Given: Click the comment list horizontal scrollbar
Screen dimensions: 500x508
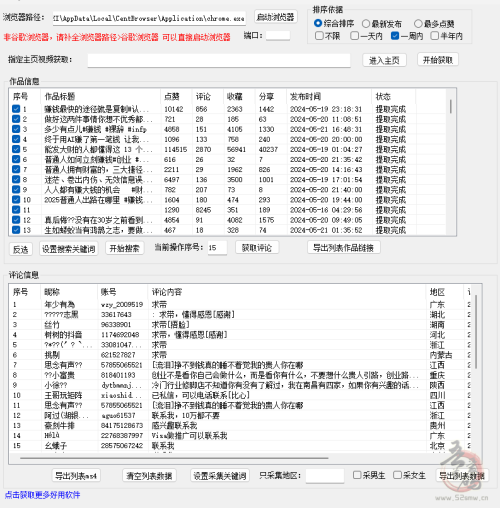Looking at the screenshot, I should coord(174,458).
